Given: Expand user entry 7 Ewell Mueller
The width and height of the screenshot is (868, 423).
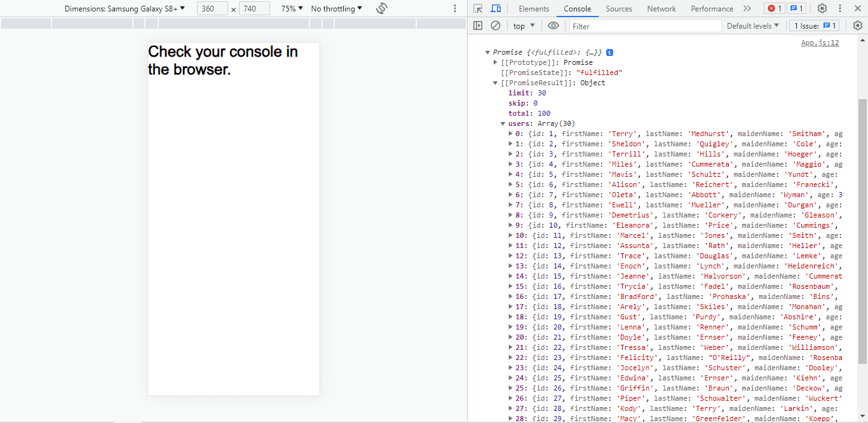Looking at the screenshot, I should point(511,205).
